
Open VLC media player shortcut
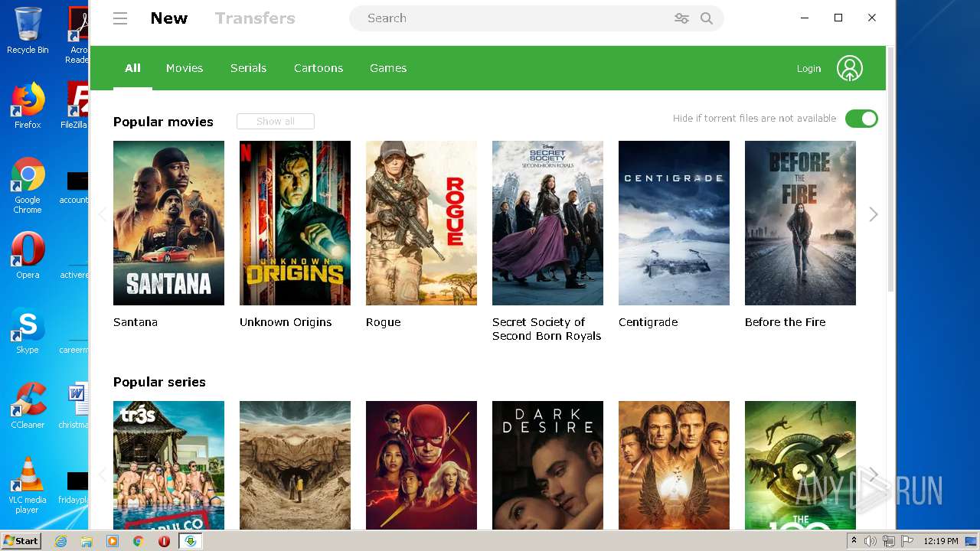point(28,485)
